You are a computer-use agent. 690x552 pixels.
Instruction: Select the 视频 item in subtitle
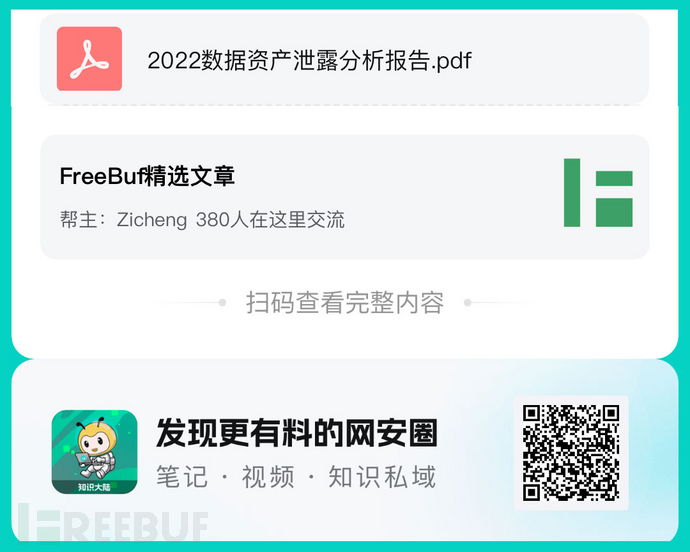click(268, 476)
